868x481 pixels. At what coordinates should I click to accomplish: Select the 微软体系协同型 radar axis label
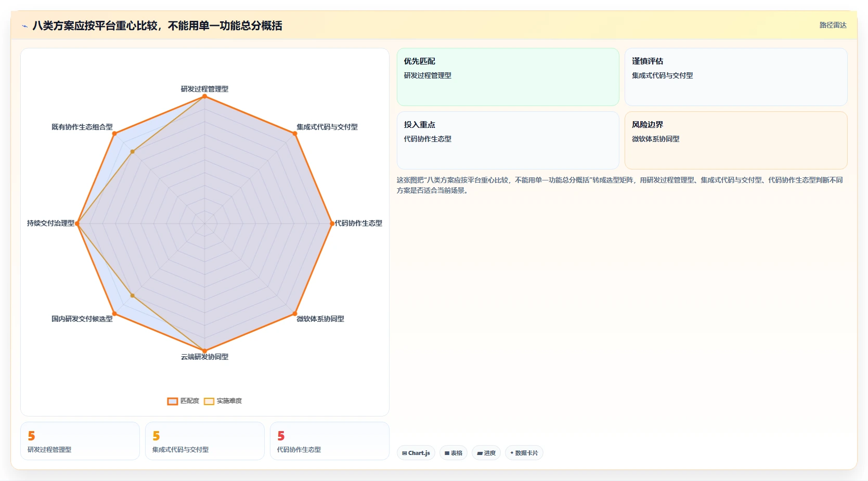[320, 319]
